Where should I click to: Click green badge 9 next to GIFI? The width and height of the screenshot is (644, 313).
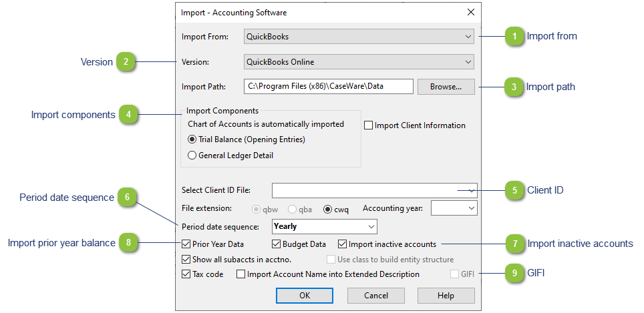(x=514, y=273)
